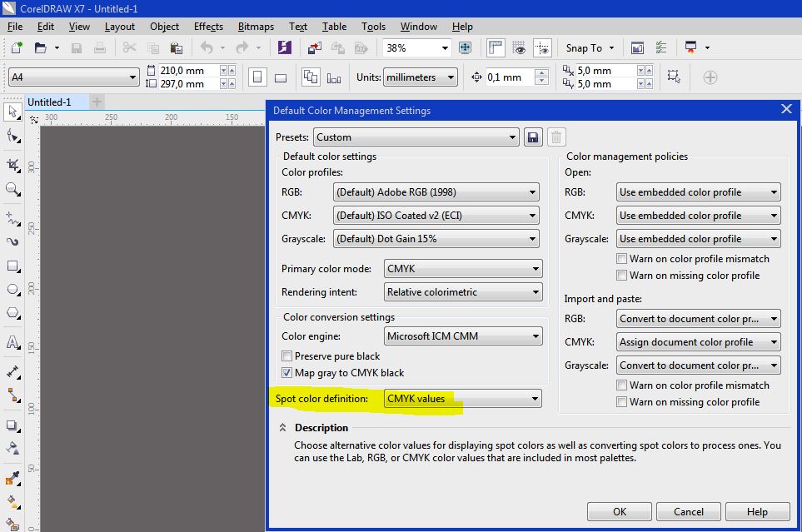This screenshot has width=802, height=532.
Task: Select the Ellipse tool
Action: pyautogui.click(x=12, y=290)
